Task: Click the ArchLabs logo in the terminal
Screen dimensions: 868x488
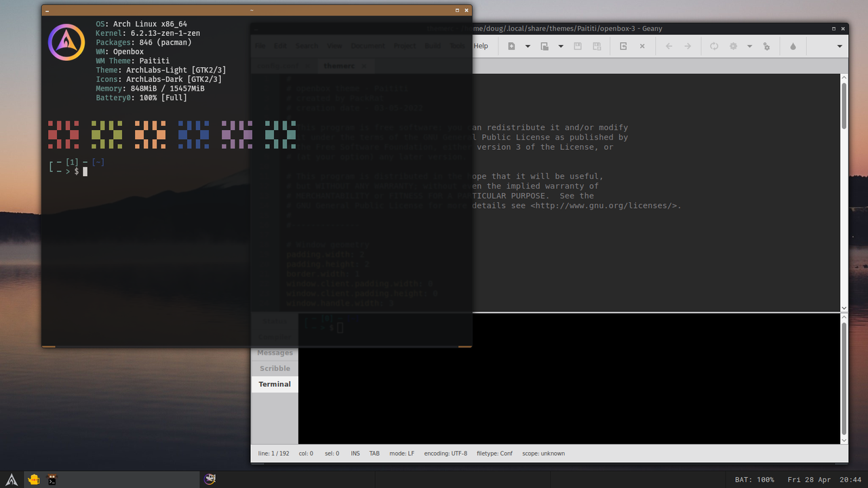Action: pyautogui.click(x=66, y=41)
